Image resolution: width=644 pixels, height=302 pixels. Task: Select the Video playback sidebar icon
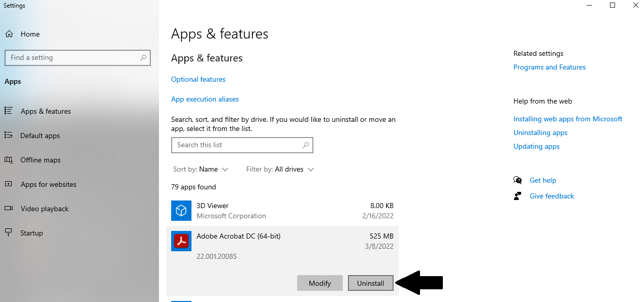[x=9, y=209]
